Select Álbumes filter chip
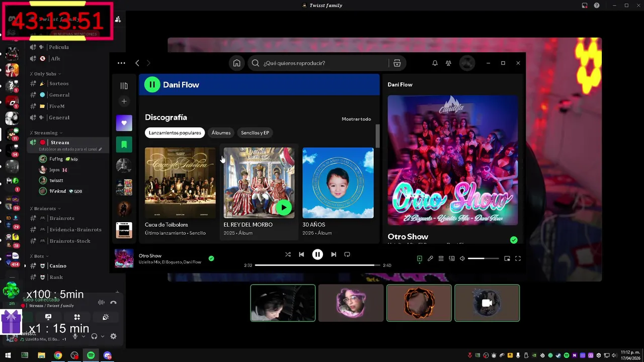Image resolution: width=644 pixels, height=362 pixels. 221,133
